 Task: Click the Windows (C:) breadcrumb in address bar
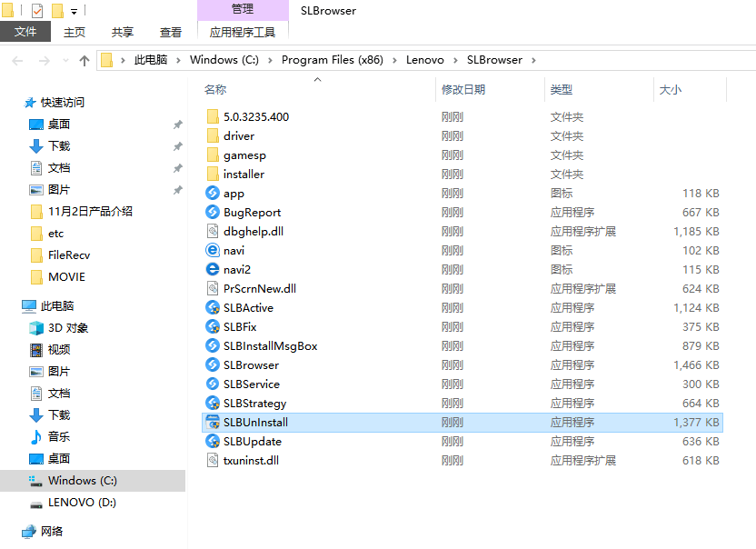[x=224, y=60]
